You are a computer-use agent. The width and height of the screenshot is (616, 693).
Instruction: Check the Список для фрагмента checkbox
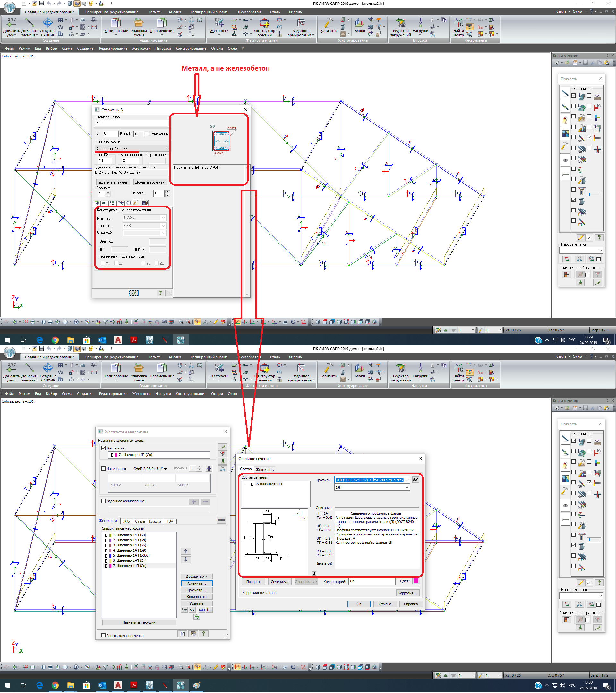[x=104, y=635]
